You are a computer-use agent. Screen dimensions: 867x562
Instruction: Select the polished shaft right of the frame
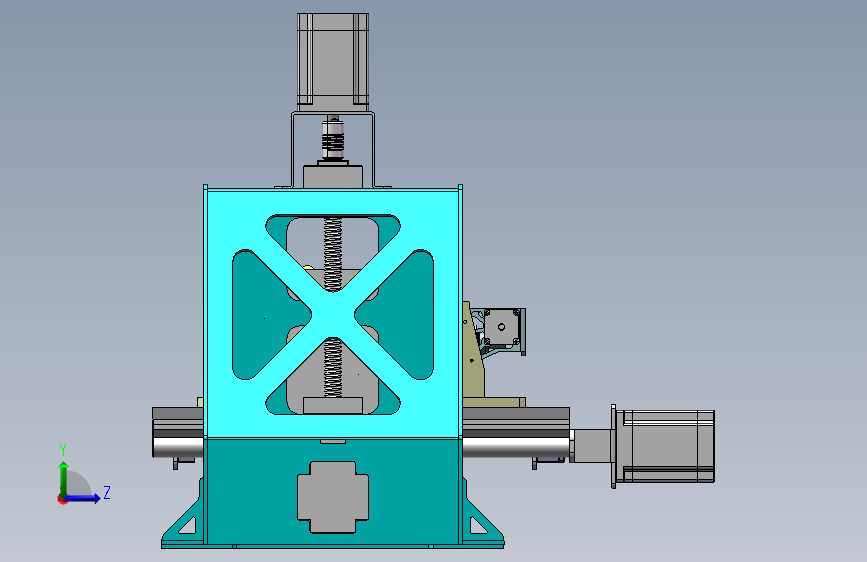pos(515,446)
